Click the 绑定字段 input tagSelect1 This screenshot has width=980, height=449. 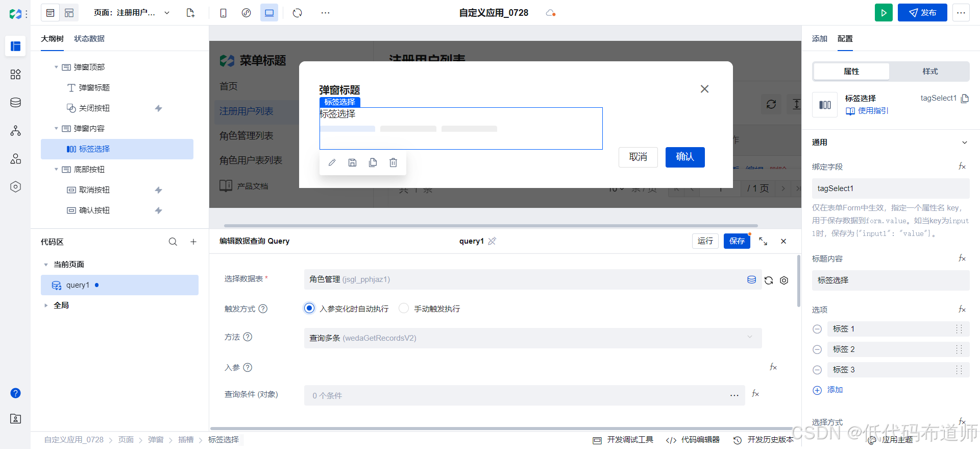891,188
